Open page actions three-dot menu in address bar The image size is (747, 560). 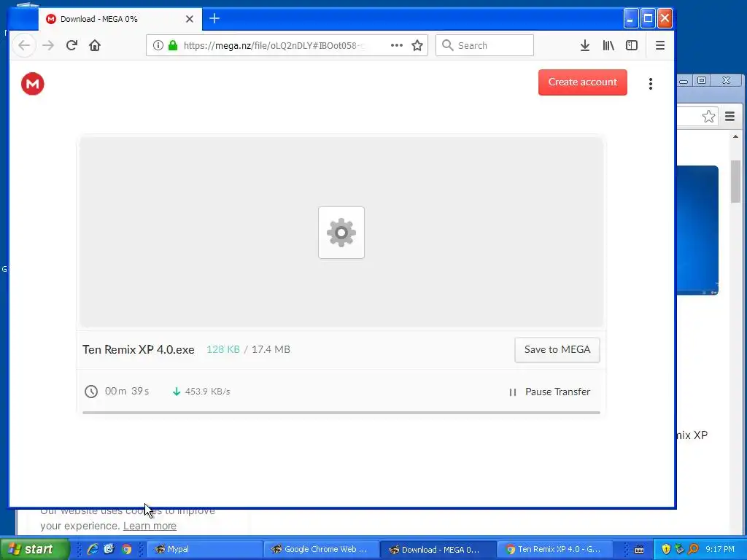pos(396,45)
